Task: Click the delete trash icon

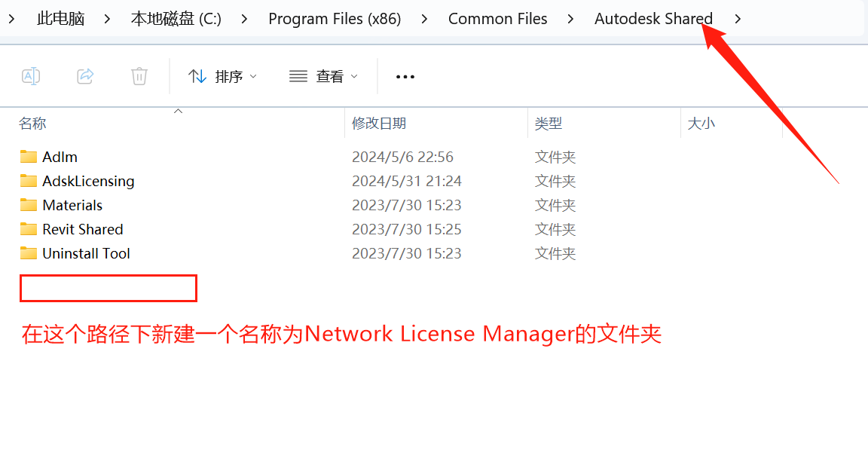Action: tap(139, 75)
